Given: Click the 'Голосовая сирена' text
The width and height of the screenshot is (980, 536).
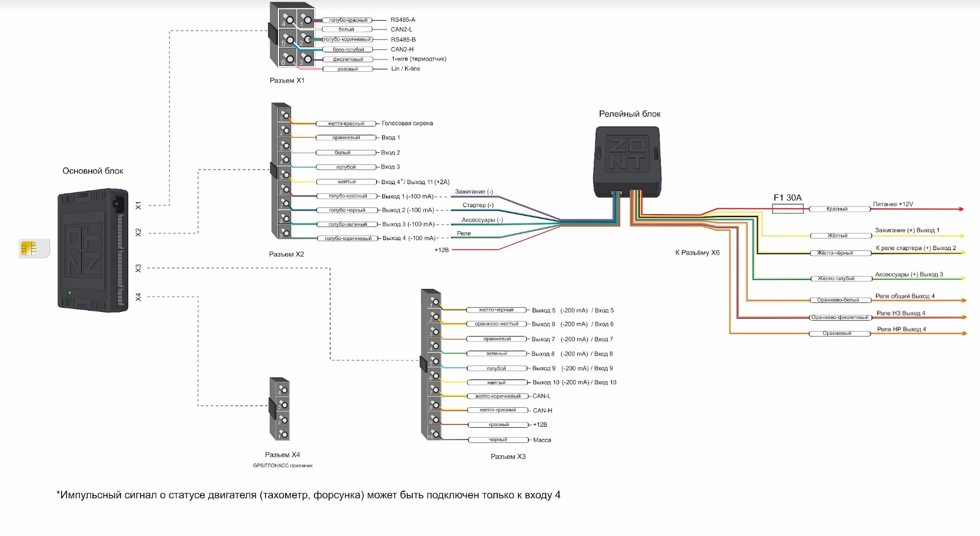Looking at the screenshot, I should [407, 124].
